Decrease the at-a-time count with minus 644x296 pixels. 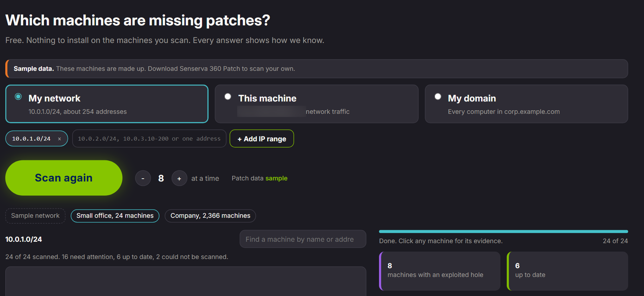tap(143, 178)
